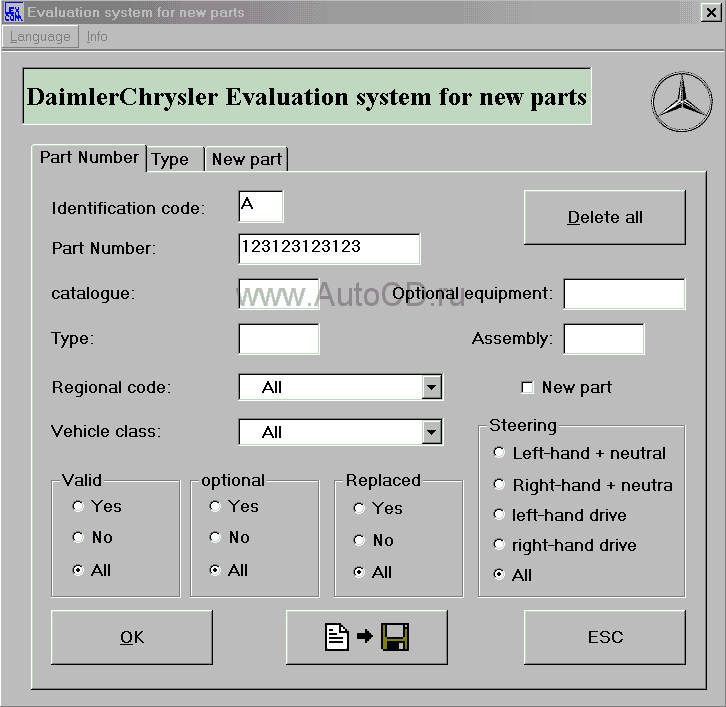Image resolution: width=726 pixels, height=707 pixels.
Task: Switch to the Type tab
Action: click(175, 159)
